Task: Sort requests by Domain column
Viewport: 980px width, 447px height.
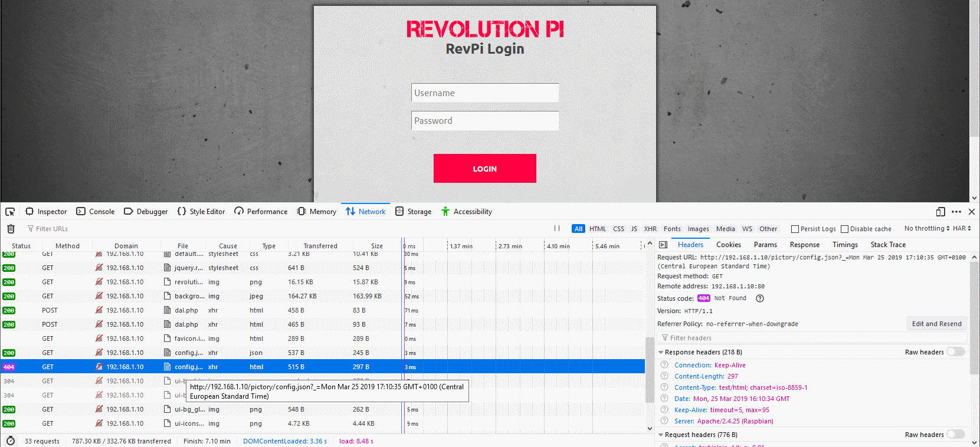Action: 126,246
